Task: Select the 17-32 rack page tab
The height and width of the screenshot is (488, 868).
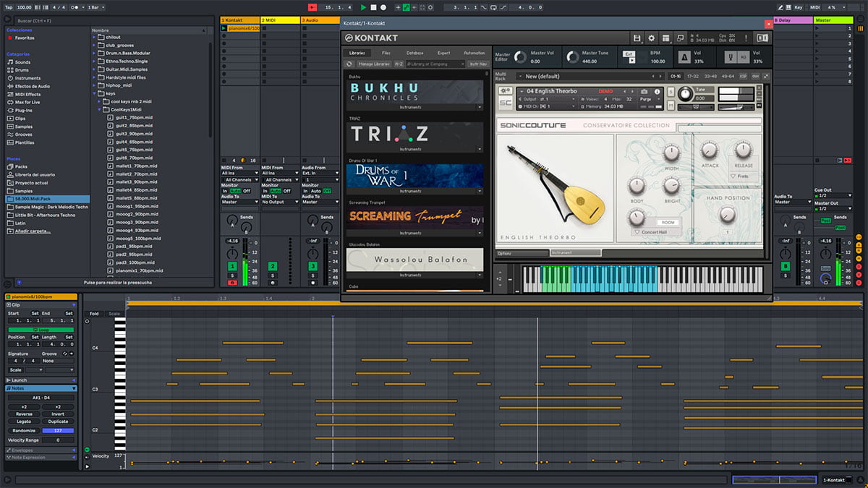Action: [692, 76]
